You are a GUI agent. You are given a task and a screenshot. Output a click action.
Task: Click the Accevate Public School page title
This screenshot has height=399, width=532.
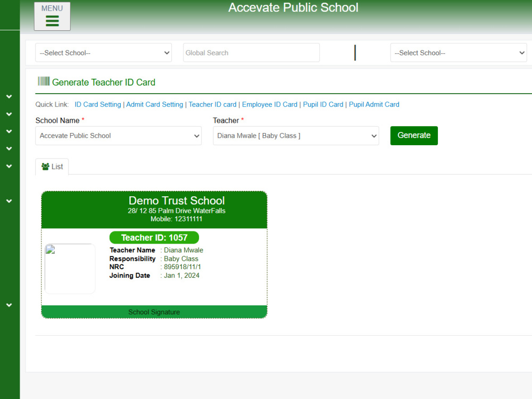coord(293,7)
